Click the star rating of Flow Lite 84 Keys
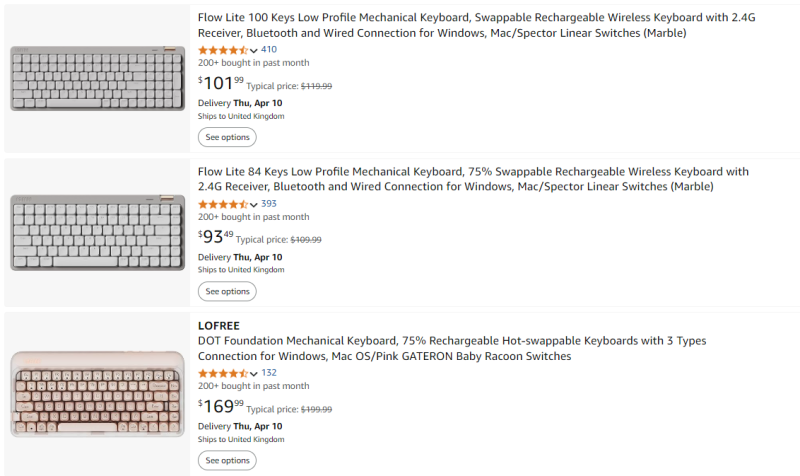 click(x=223, y=204)
